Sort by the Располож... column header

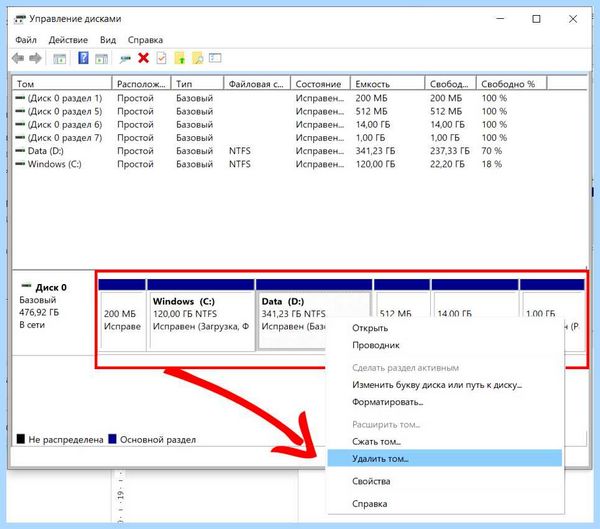141,83
